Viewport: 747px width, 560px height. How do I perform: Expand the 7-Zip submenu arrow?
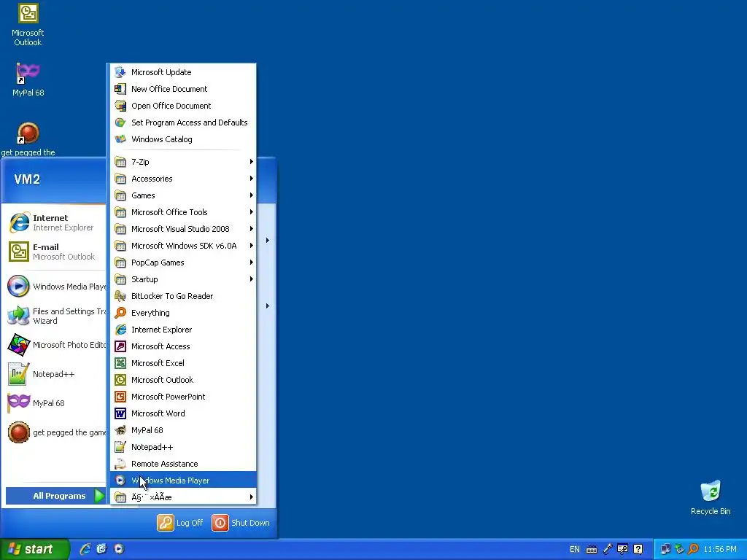tap(251, 162)
